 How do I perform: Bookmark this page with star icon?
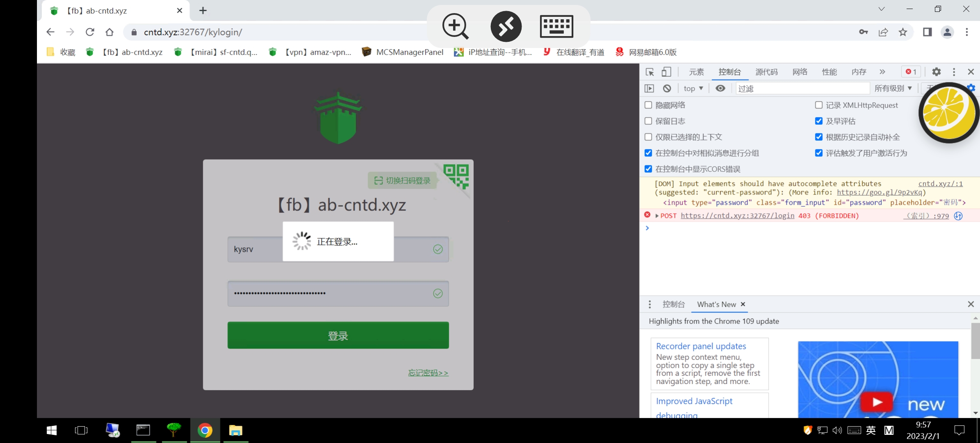[903, 32]
